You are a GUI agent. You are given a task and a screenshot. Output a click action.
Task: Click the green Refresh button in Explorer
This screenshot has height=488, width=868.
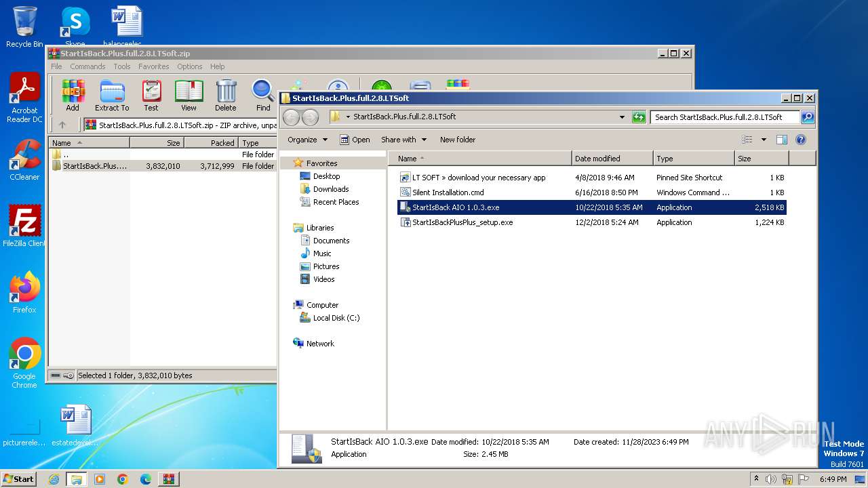click(639, 117)
